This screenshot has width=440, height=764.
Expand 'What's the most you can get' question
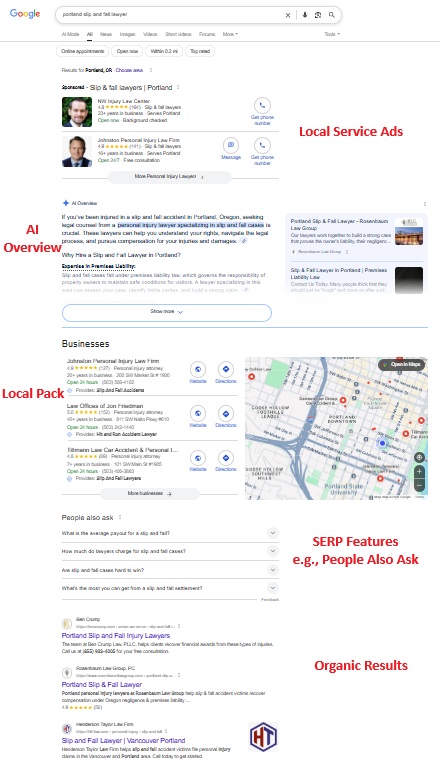(x=170, y=588)
